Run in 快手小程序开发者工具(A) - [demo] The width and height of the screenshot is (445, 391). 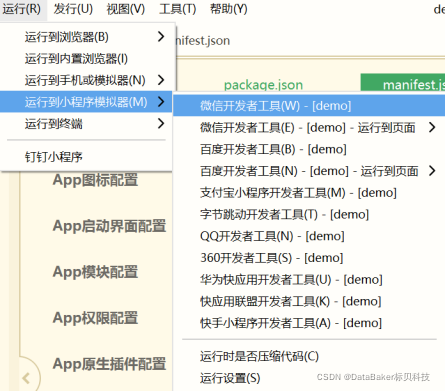click(309, 323)
